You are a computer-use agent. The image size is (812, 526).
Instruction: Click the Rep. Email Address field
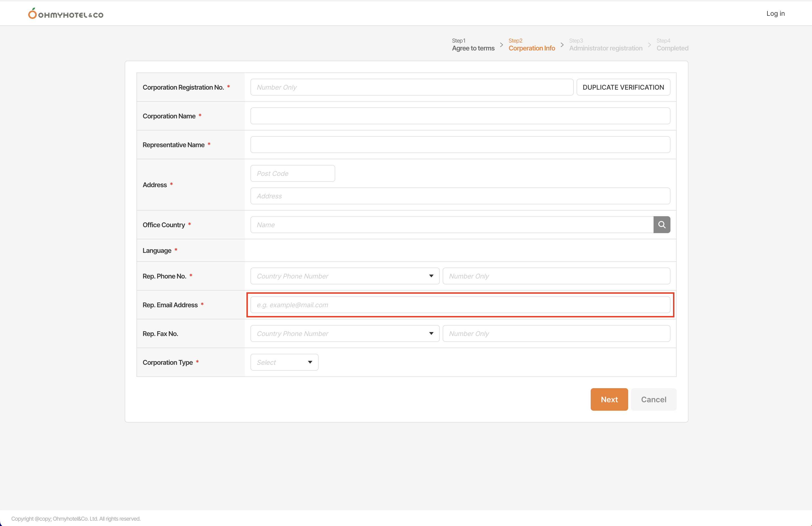click(x=460, y=305)
